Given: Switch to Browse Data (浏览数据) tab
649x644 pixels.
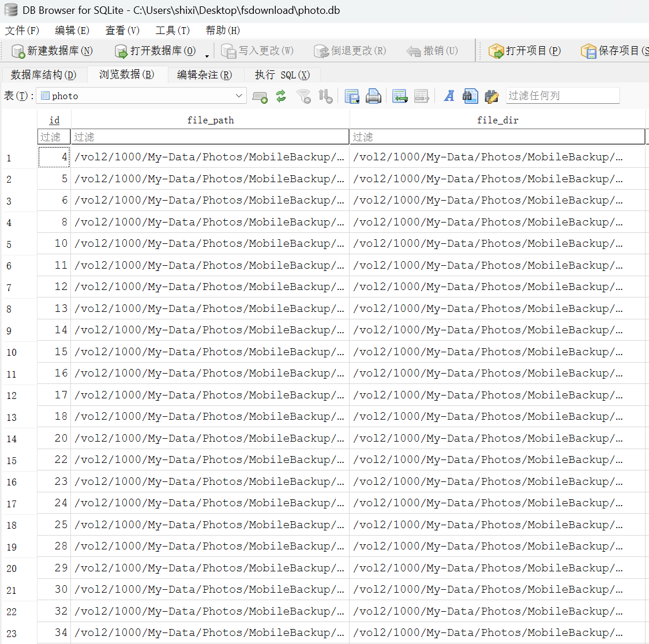Looking at the screenshot, I should tap(127, 74).
